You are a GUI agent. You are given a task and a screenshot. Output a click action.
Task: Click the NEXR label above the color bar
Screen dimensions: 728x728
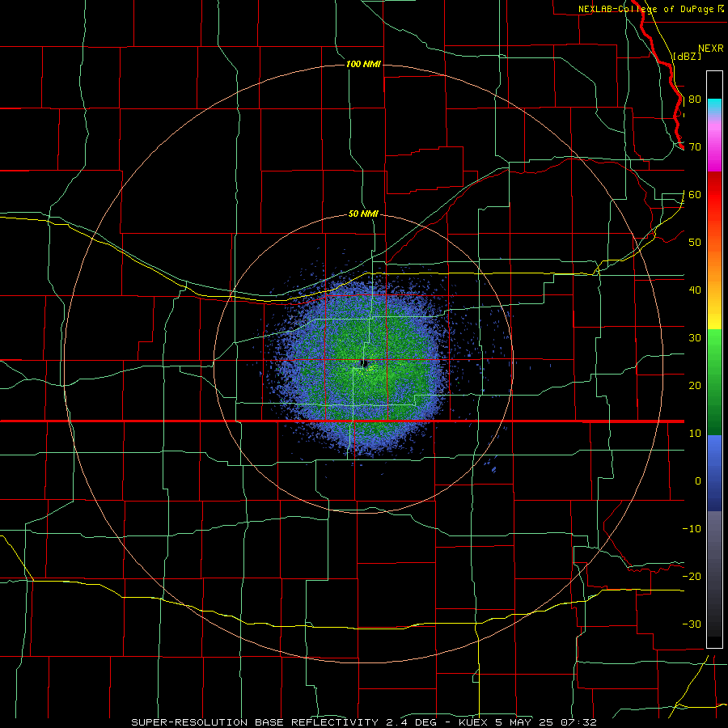pyautogui.click(x=711, y=49)
